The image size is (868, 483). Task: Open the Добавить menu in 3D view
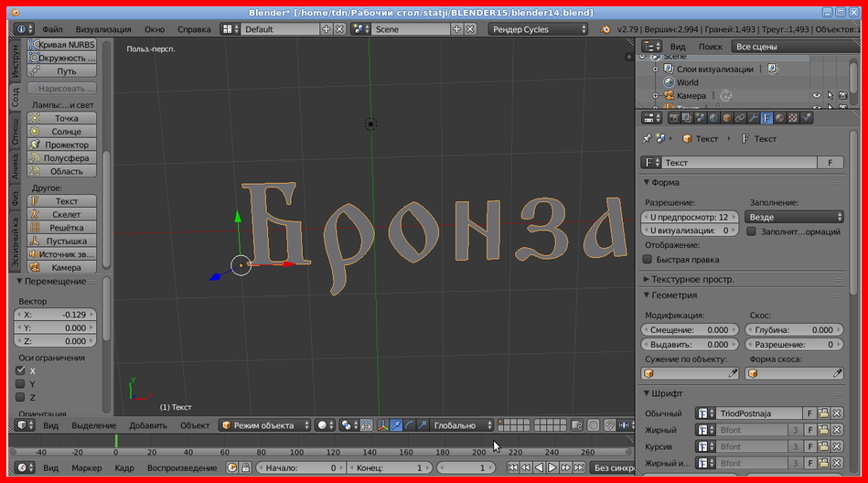(148, 425)
